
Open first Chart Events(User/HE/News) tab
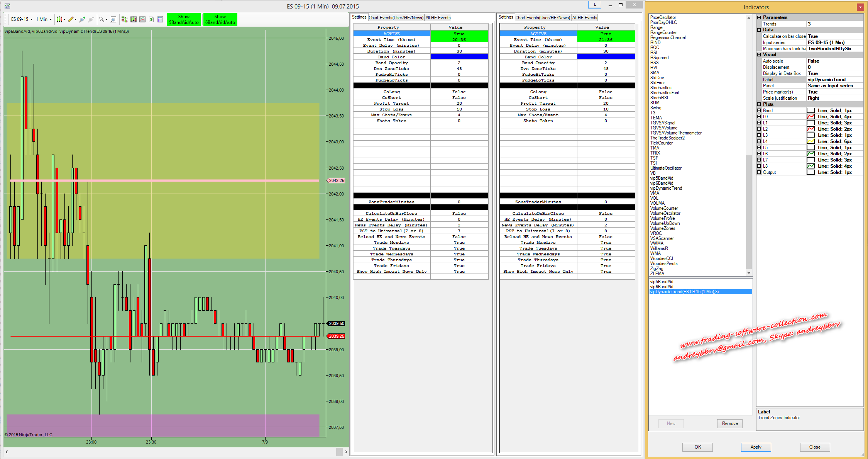[x=396, y=18]
